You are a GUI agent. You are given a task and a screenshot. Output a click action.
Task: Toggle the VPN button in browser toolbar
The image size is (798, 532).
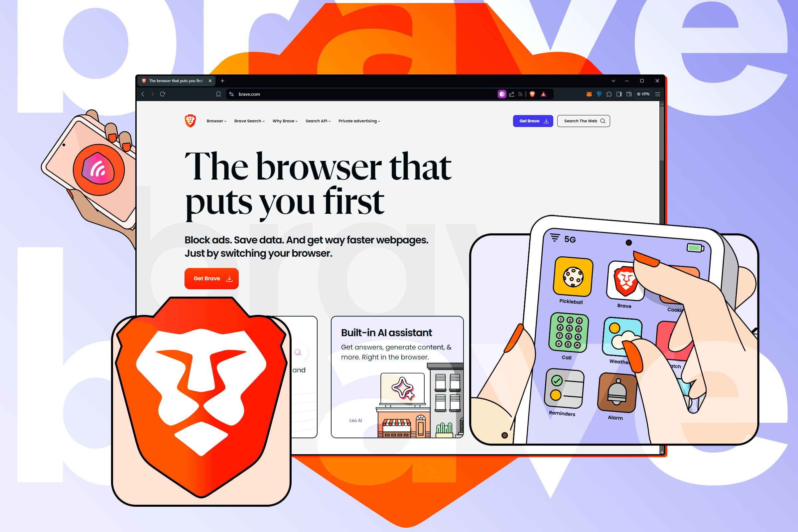pos(647,94)
